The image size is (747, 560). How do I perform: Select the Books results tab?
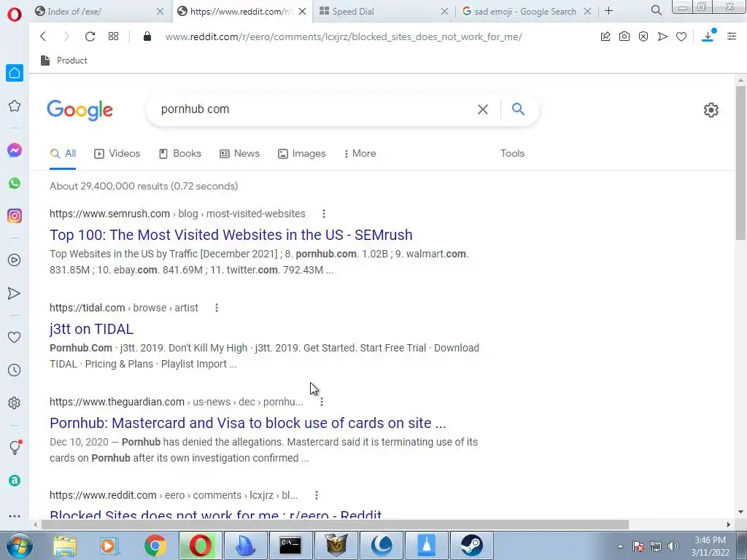[x=179, y=153]
